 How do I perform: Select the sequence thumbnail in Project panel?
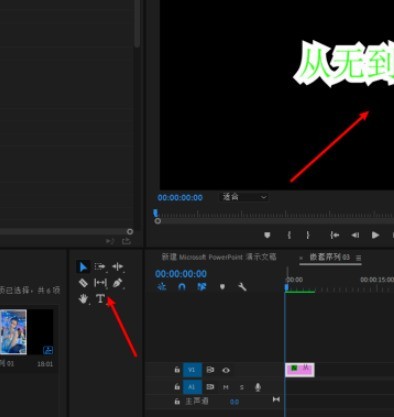[x=27, y=332]
